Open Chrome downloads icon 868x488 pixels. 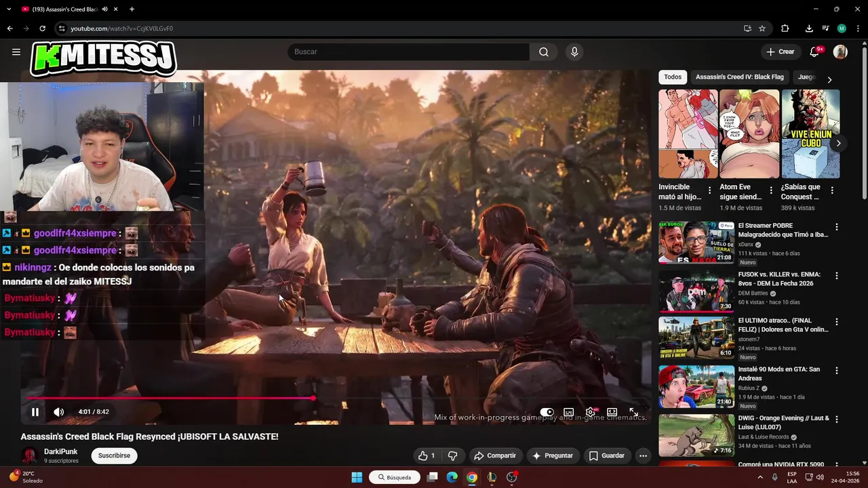pyautogui.click(x=809, y=28)
